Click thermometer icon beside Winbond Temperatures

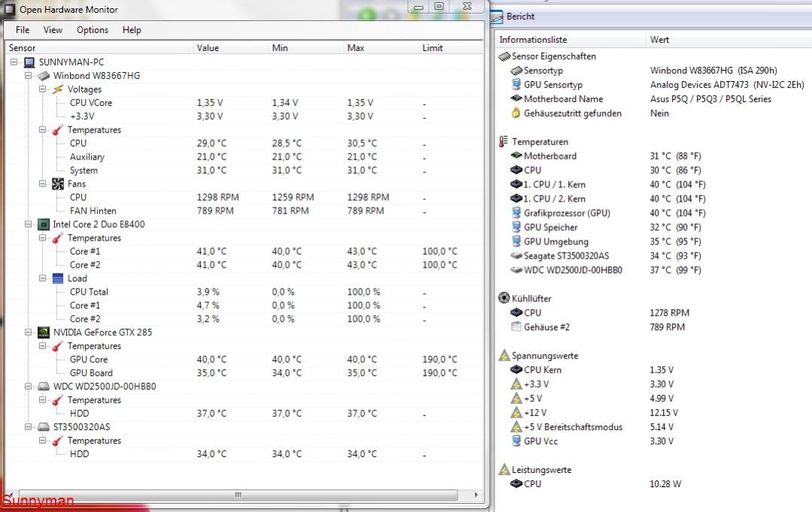[x=57, y=130]
